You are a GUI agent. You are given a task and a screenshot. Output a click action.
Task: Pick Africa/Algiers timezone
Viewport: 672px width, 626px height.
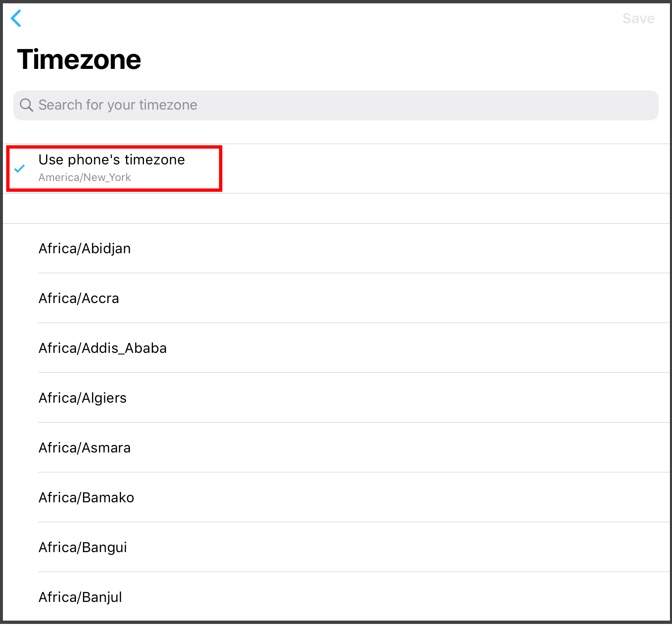click(336, 398)
